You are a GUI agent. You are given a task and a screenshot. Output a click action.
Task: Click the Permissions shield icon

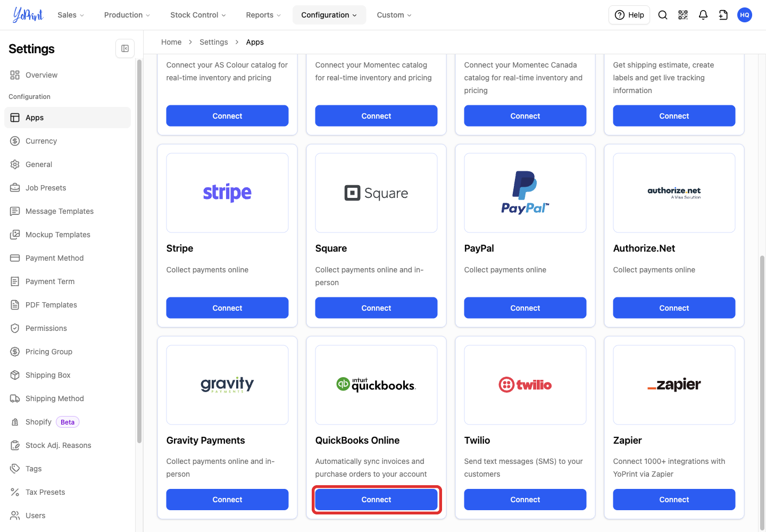[x=15, y=328]
